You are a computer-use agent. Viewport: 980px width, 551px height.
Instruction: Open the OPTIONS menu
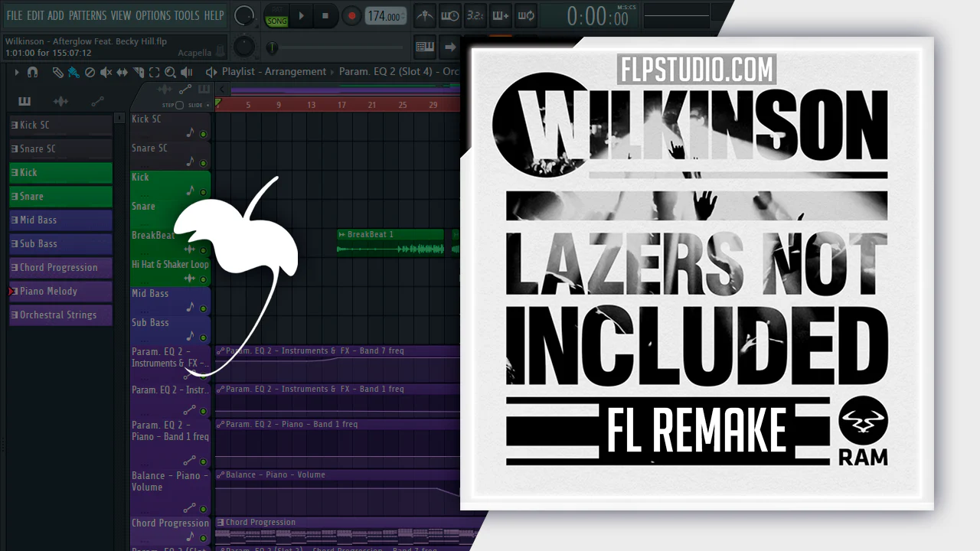point(153,15)
